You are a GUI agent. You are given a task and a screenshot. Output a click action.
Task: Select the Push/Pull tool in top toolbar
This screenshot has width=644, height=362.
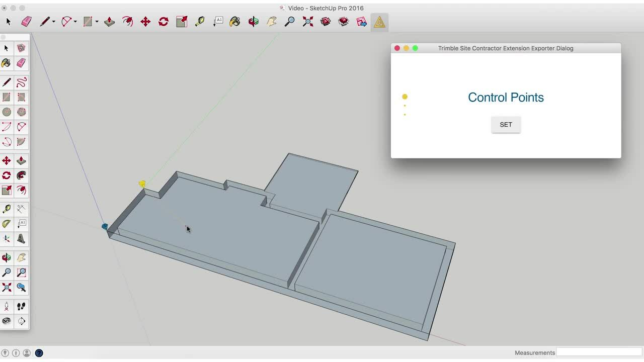[109, 22]
